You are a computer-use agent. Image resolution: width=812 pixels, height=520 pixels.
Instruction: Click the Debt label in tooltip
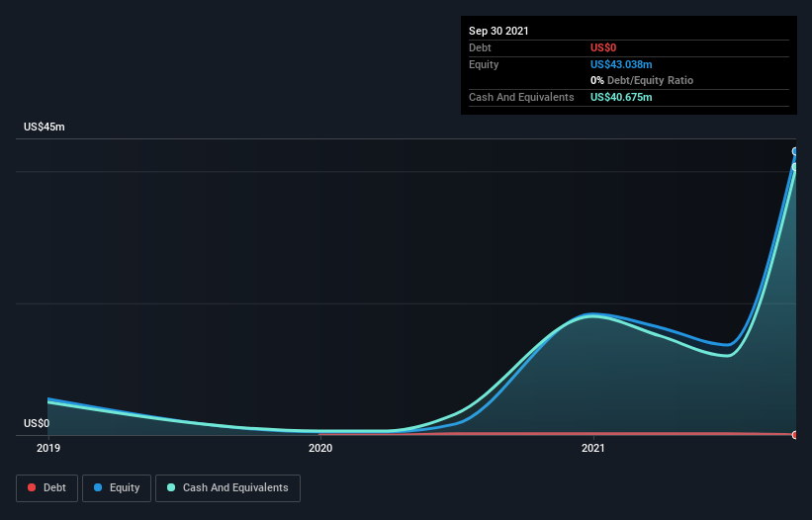point(480,47)
